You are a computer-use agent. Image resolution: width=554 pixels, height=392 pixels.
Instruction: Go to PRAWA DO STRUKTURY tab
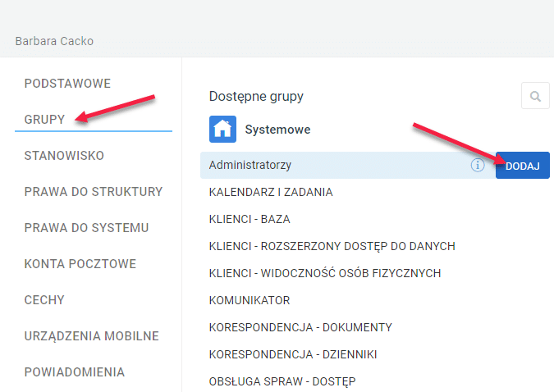pyautogui.click(x=94, y=192)
